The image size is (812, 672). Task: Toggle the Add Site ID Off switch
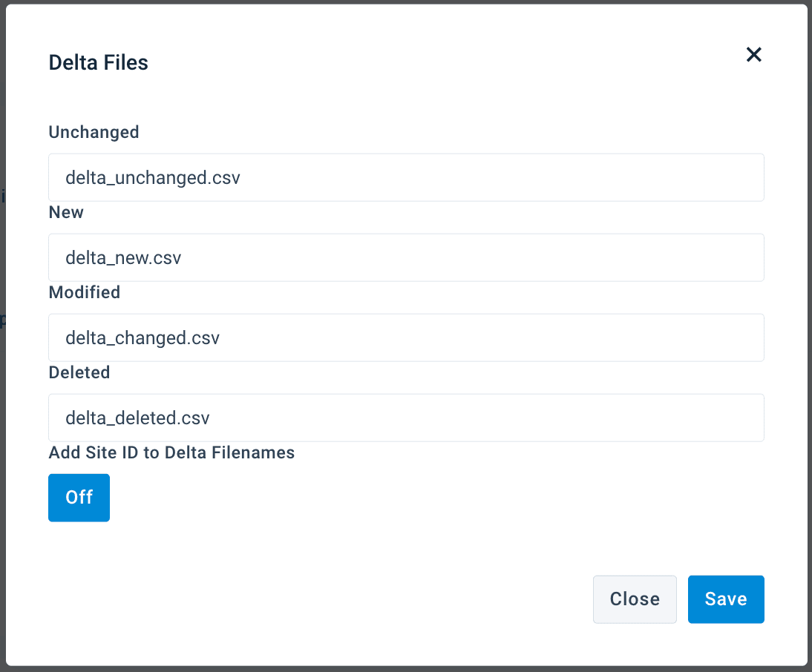click(x=79, y=498)
